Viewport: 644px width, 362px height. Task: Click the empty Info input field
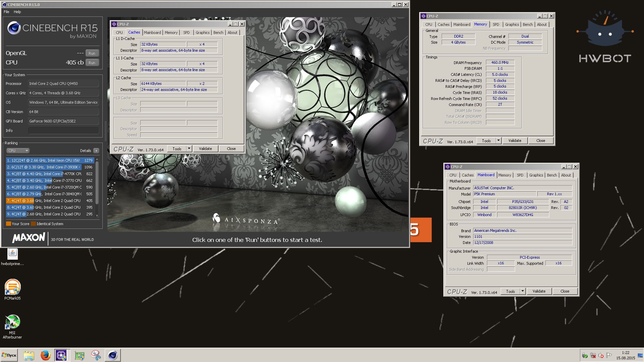[63, 131]
